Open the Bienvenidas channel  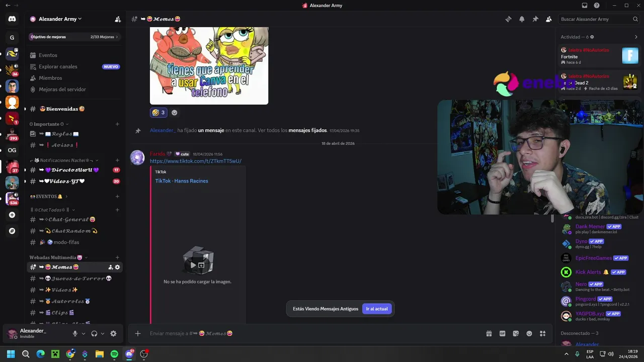pos(74,109)
